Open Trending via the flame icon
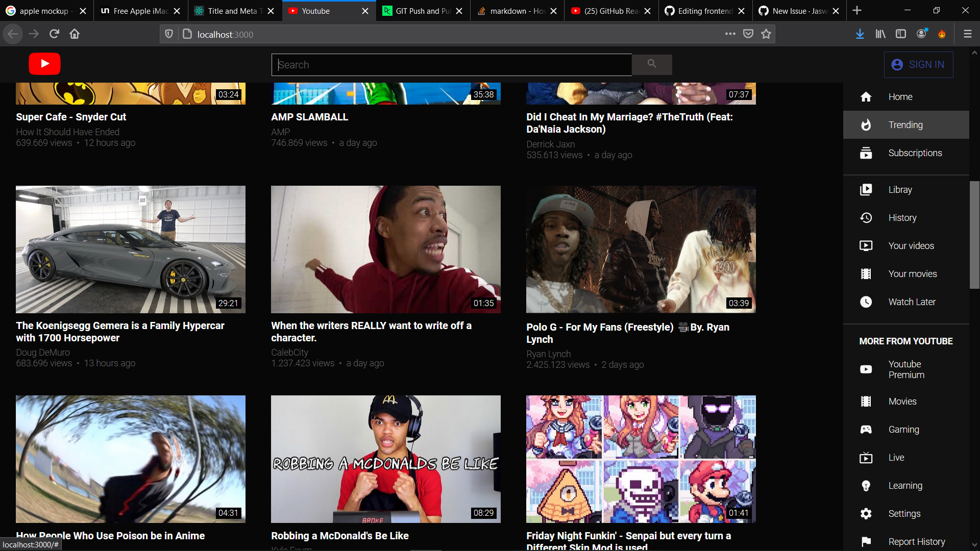This screenshot has height=551, width=980. point(866,125)
